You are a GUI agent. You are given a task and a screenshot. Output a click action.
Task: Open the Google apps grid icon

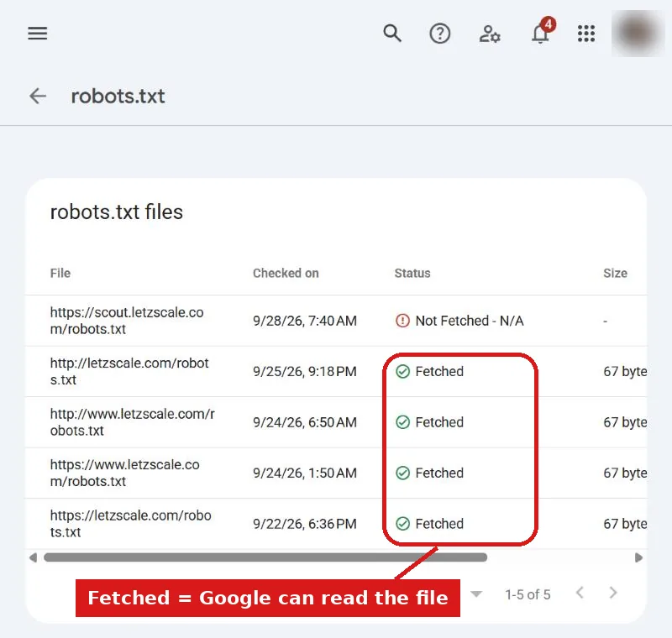(x=585, y=34)
